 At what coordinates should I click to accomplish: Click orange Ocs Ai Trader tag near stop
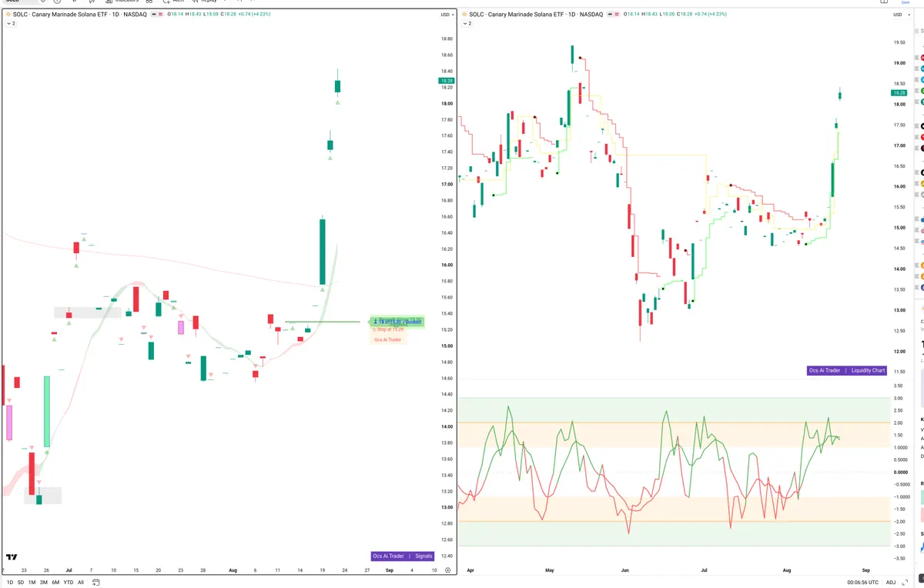point(388,339)
